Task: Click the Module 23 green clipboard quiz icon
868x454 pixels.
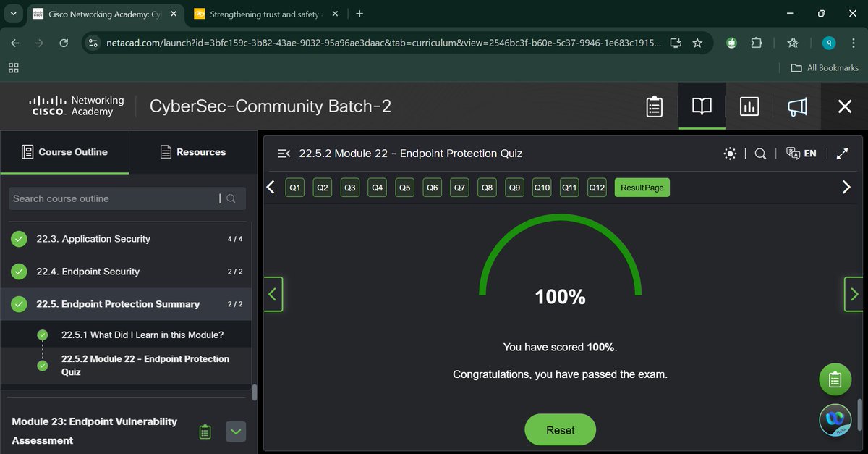Action: (205, 431)
